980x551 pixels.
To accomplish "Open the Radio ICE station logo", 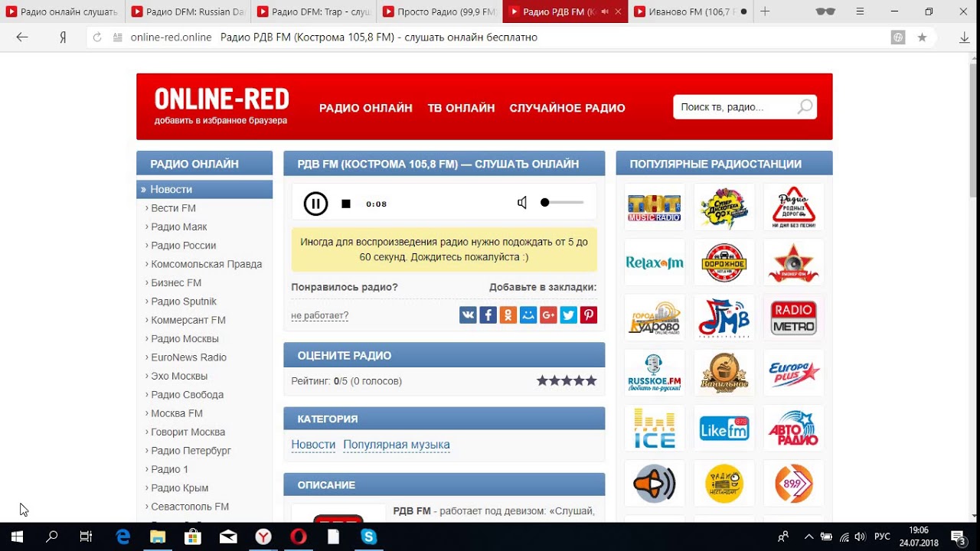I will tap(655, 429).
